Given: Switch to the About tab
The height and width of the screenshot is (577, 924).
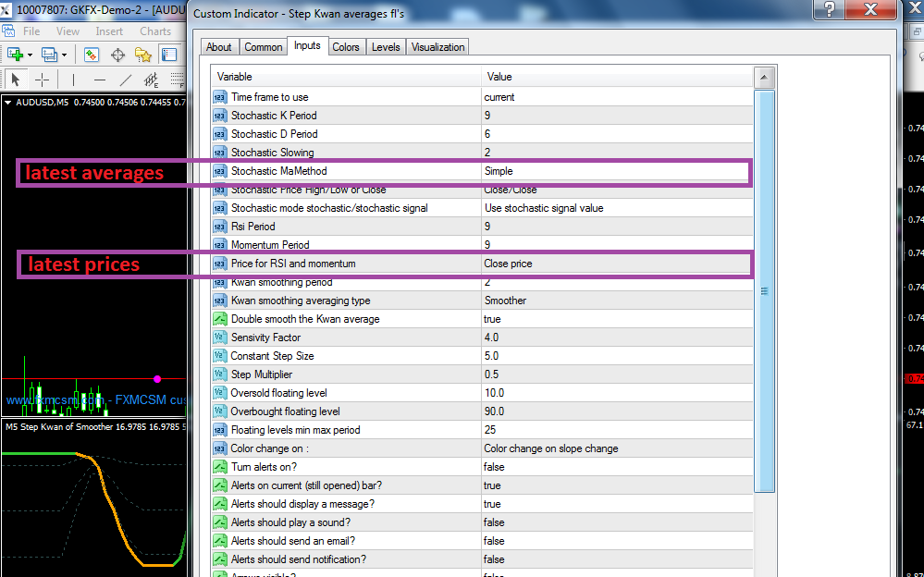Looking at the screenshot, I should (218, 47).
